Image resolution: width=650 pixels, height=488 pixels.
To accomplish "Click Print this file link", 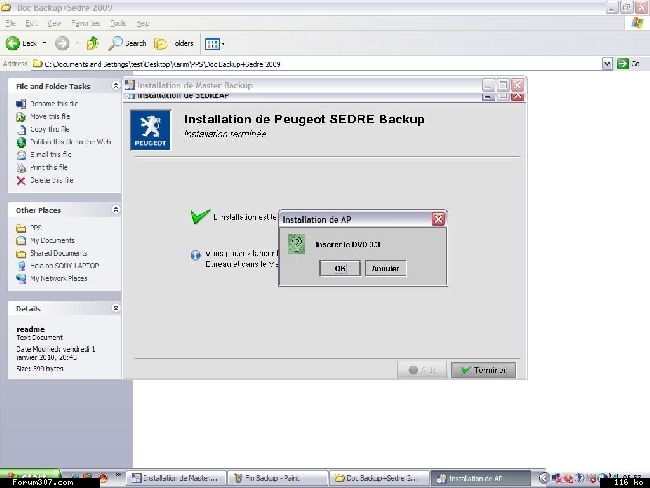I will coord(49,167).
